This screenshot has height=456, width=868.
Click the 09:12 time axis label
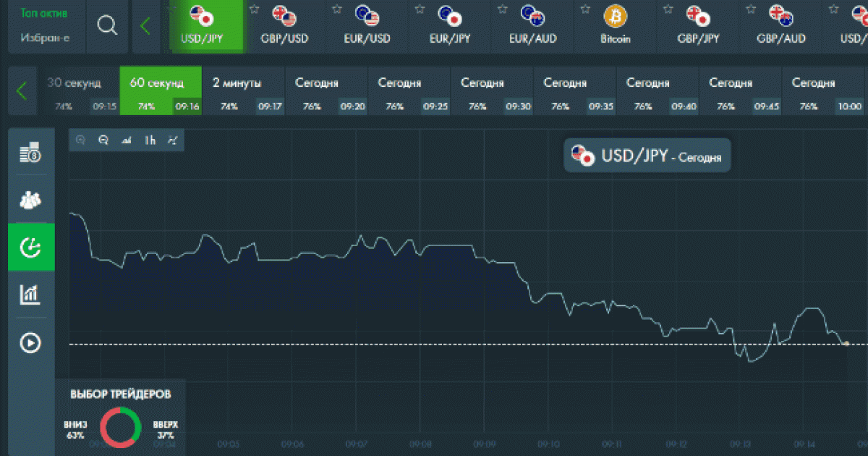676,444
